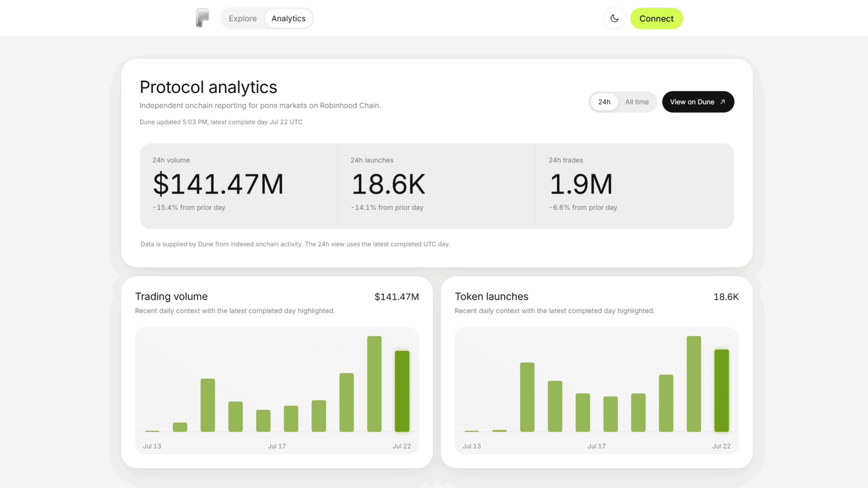
Task: Click the $141.47M total in Trading volume card
Action: pyautogui.click(x=397, y=297)
